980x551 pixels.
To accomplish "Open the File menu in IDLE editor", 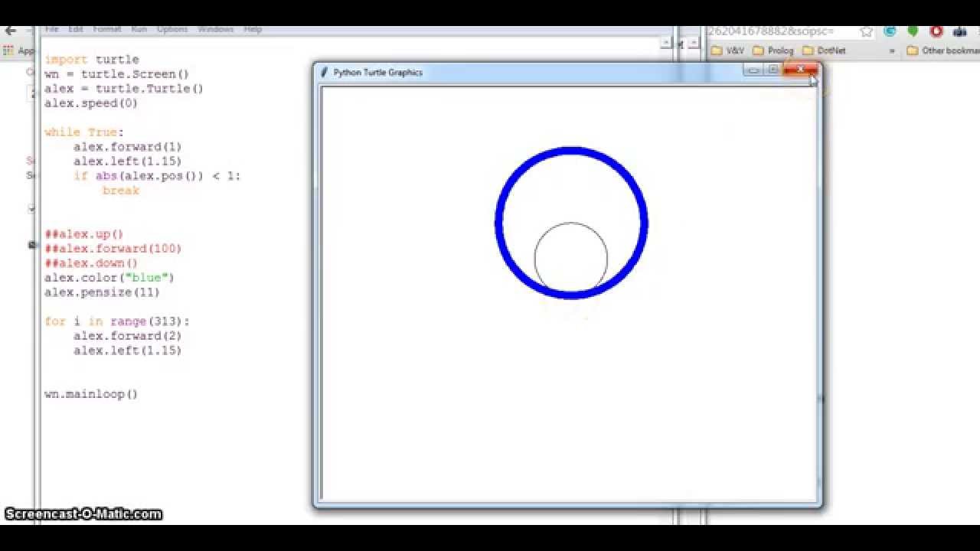I will (x=51, y=29).
